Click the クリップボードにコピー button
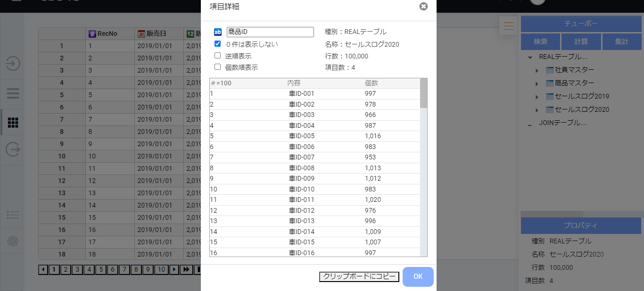Screen dimensions: 644x291 [359, 277]
